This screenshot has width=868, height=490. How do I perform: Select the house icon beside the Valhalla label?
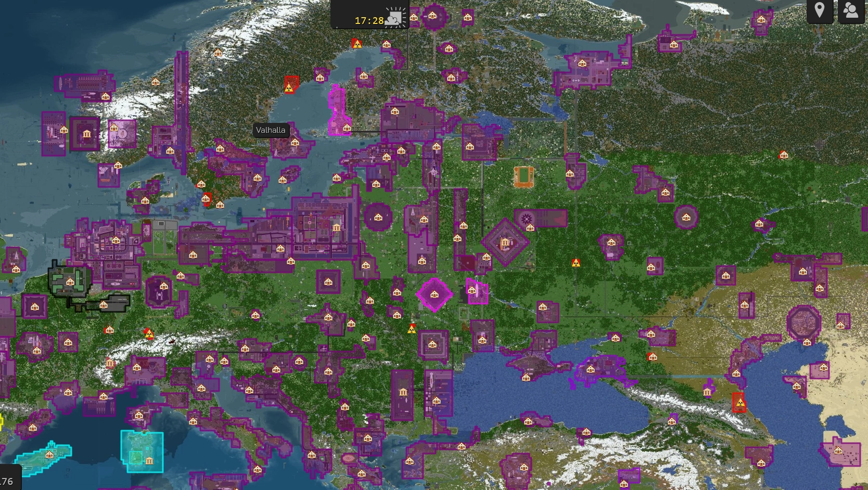click(x=295, y=143)
